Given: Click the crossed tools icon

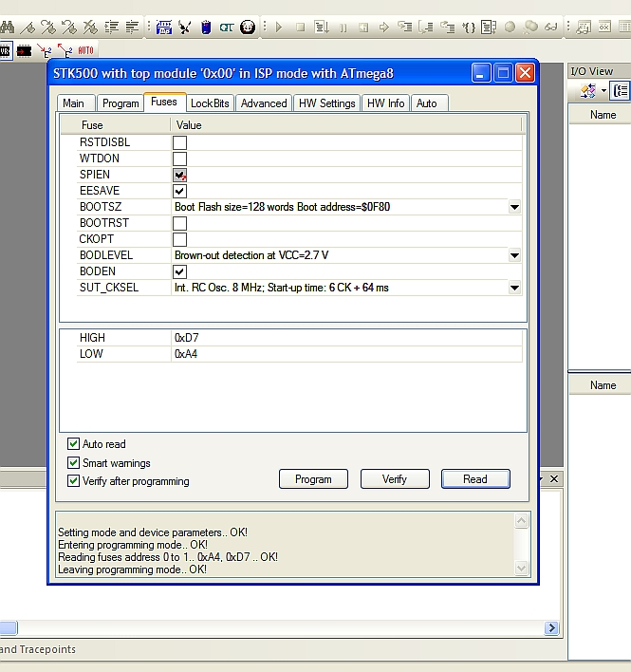Looking at the screenshot, I should [185, 28].
